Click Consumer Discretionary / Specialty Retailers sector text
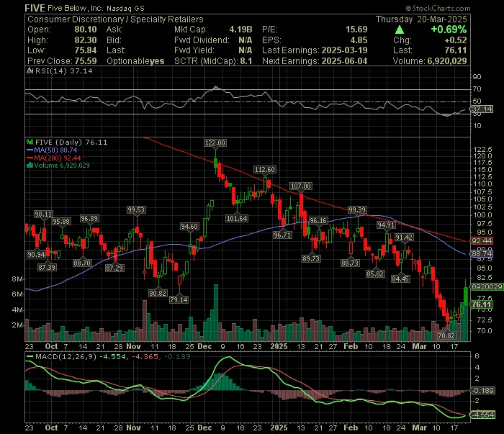Image resolution: width=504 pixels, height=434 pixels. click(x=115, y=19)
